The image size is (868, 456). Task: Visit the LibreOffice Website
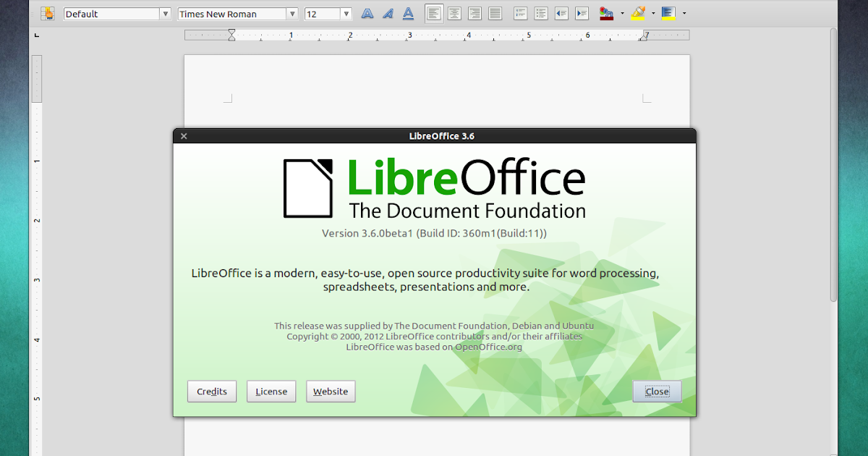pos(331,391)
